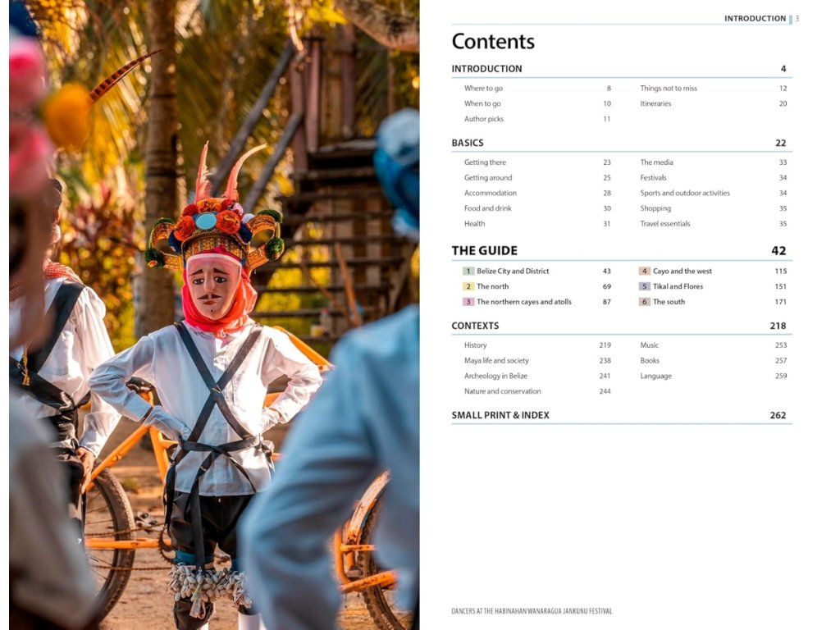Image resolution: width=840 pixels, height=630 pixels.
Task: Navigate to the Contexts section heading
Action: (x=475, y=326)
